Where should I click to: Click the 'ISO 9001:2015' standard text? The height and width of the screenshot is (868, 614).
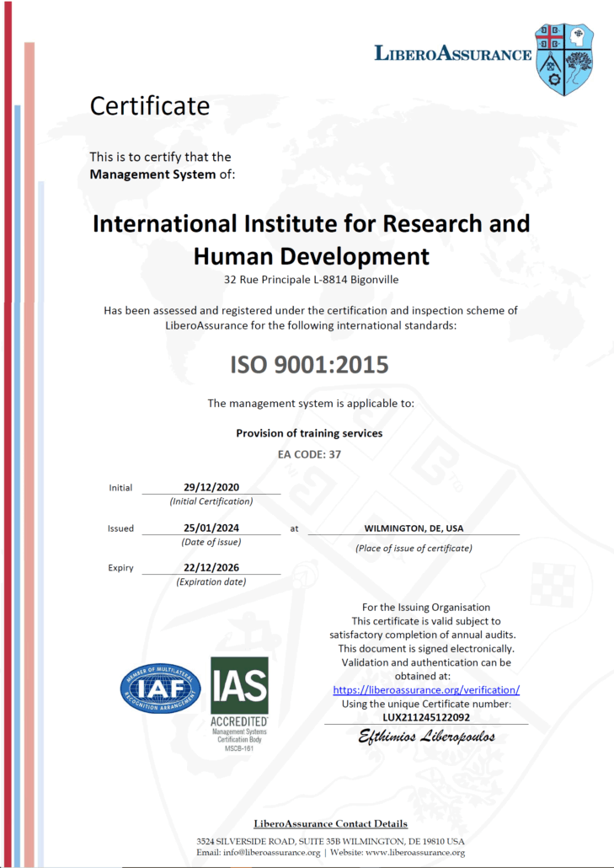[310, 365]
